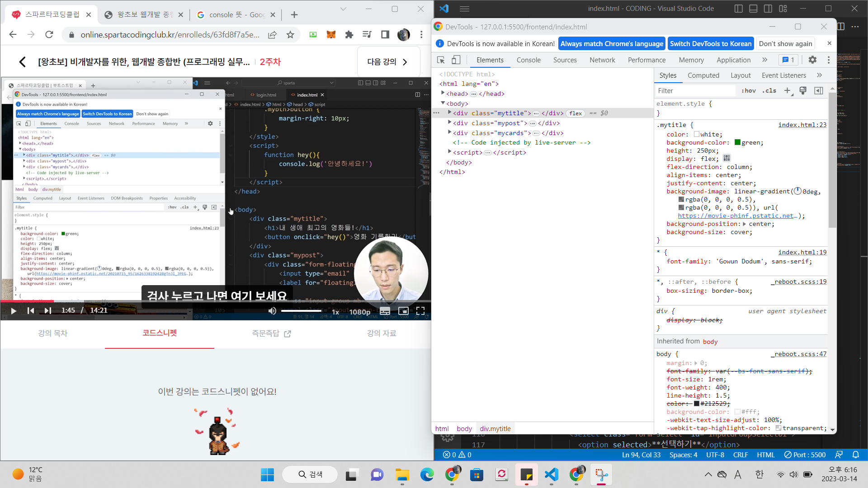Open the _reboot.scss:47 source link

click(798, 354)
